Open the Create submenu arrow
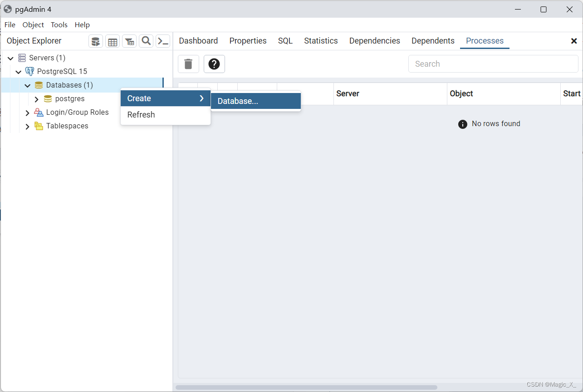The image size is (583, 392). coord(202,98)
